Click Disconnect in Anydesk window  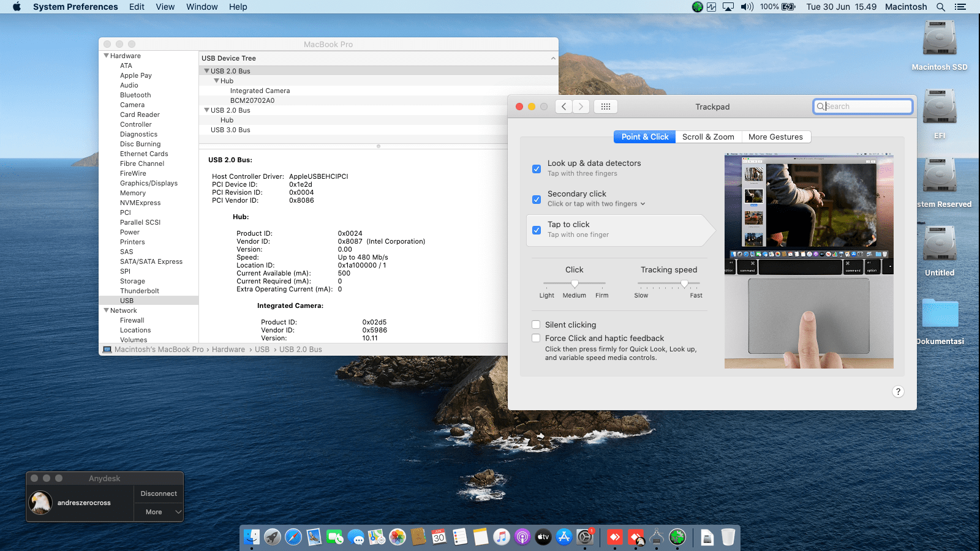pyautogui.click(x=158, y=493)
